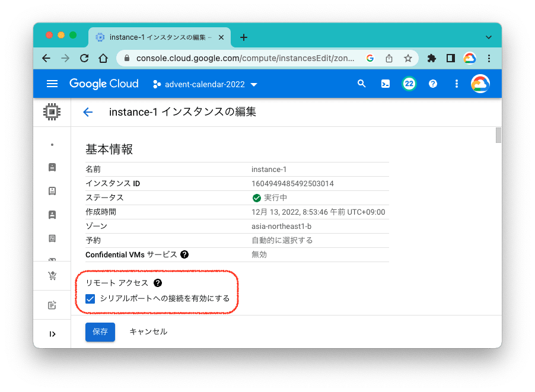535x392 pixels.
Task: Click the Compute Engine chip icon
Action: pyautogui.click(x=52, y=112)
